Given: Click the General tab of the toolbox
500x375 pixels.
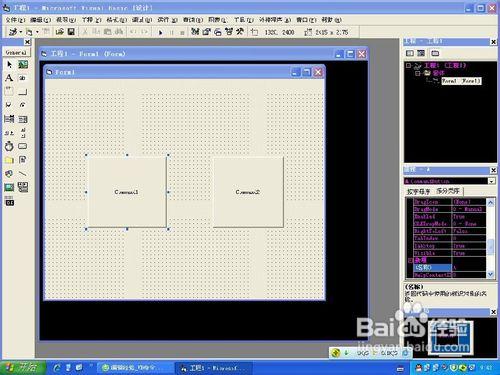Looking at the screenshot, I should click(x=16, y=52).
